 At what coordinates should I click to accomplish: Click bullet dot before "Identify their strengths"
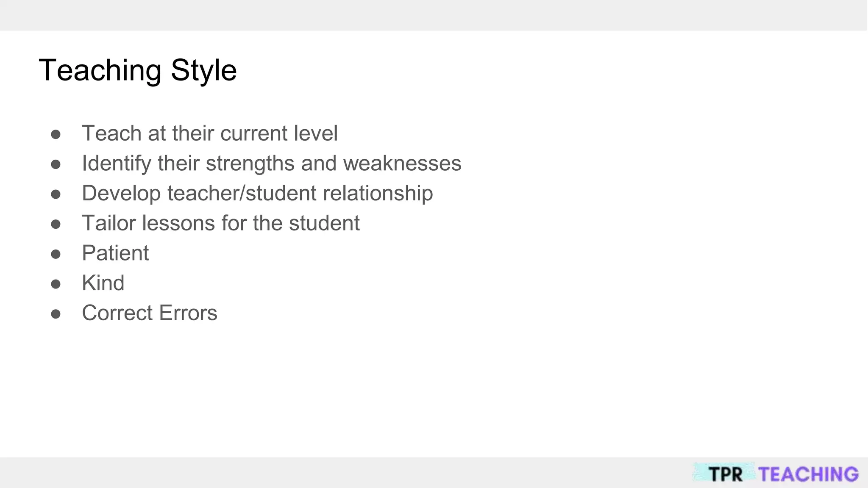[x=56, y=164]
